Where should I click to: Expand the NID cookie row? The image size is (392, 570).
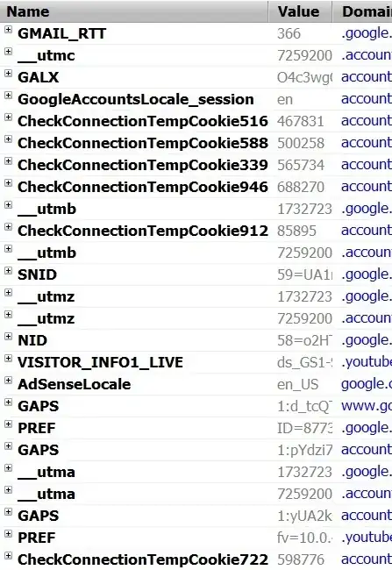click(9, 336)
